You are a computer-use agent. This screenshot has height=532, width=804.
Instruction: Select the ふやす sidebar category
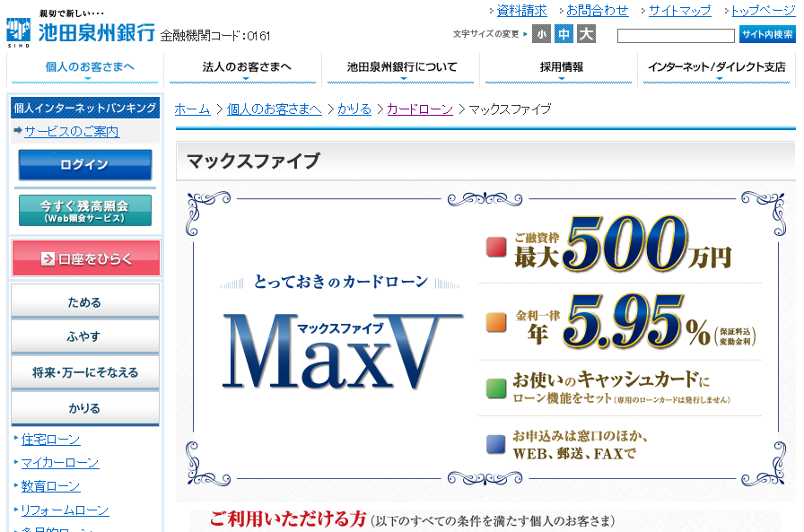pos(85,336)
